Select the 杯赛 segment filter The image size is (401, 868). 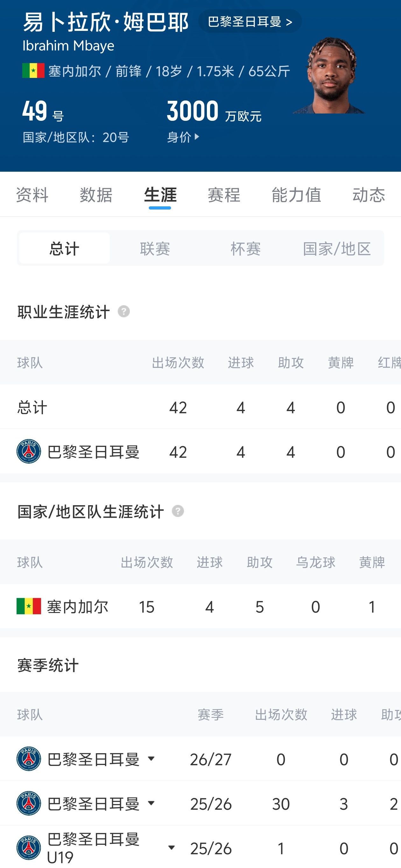246,248
